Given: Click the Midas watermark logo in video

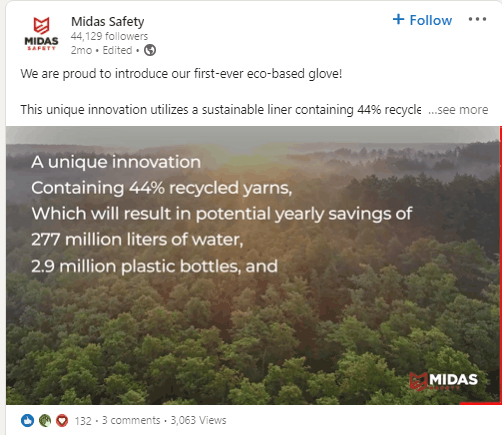Looking at the screenshot, I should point(444,381).
